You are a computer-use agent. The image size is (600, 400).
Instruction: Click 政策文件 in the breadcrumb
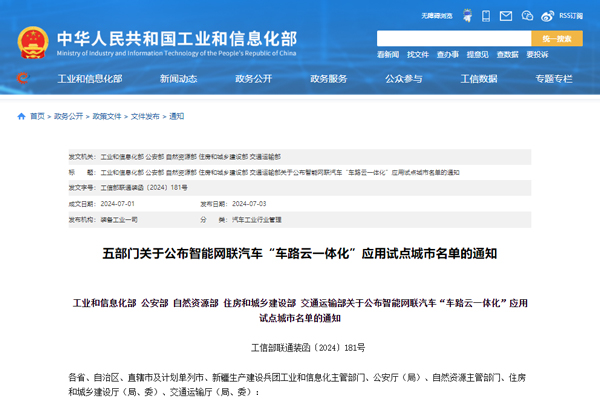105,116
